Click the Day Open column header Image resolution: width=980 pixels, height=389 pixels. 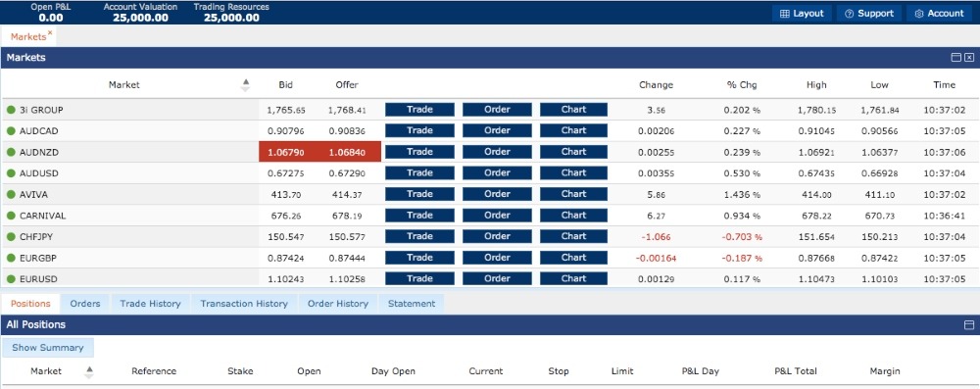tap(393, 370)
